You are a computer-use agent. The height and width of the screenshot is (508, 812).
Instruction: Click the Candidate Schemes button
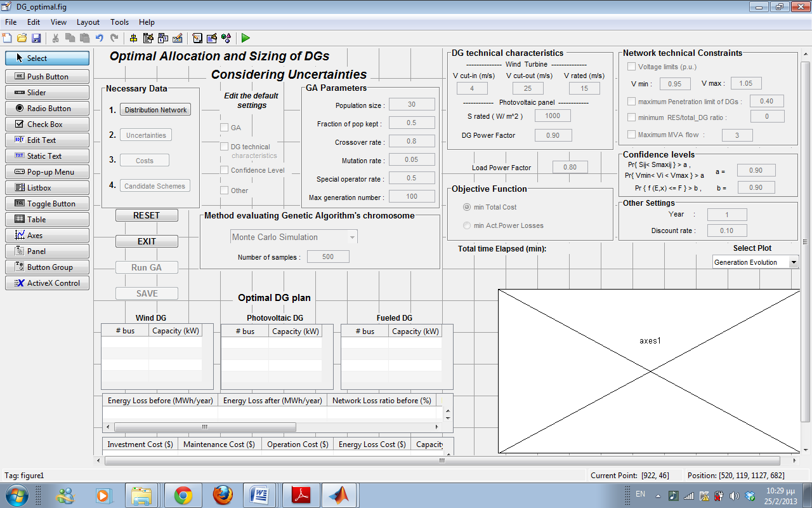[155, 186]
